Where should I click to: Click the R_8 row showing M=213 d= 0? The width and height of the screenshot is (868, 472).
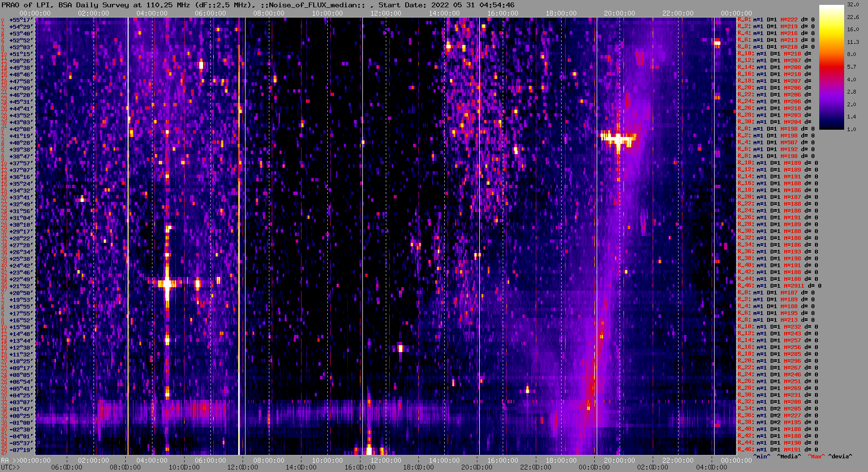(x=776, y=320)
